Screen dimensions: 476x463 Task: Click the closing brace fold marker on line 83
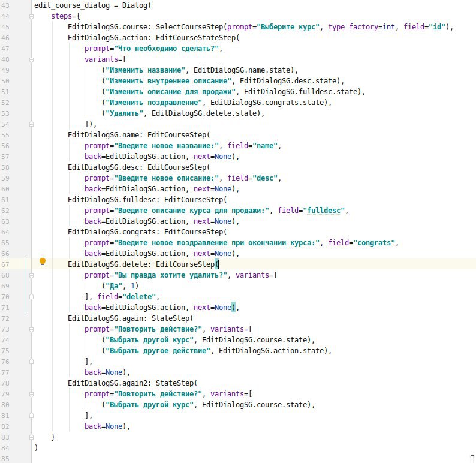point(31,437)
